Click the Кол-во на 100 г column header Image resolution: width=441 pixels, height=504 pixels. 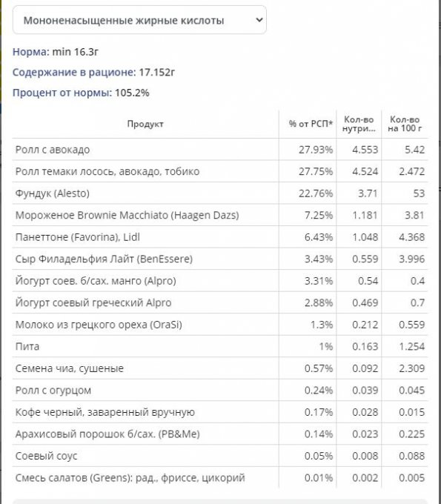(x=405, y=124)
